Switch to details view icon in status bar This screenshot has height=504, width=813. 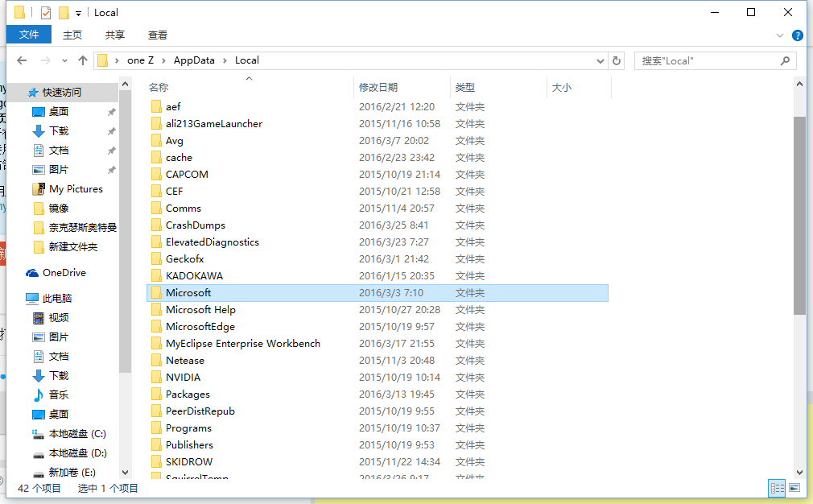pyautogui.click(x=778, y=488)
